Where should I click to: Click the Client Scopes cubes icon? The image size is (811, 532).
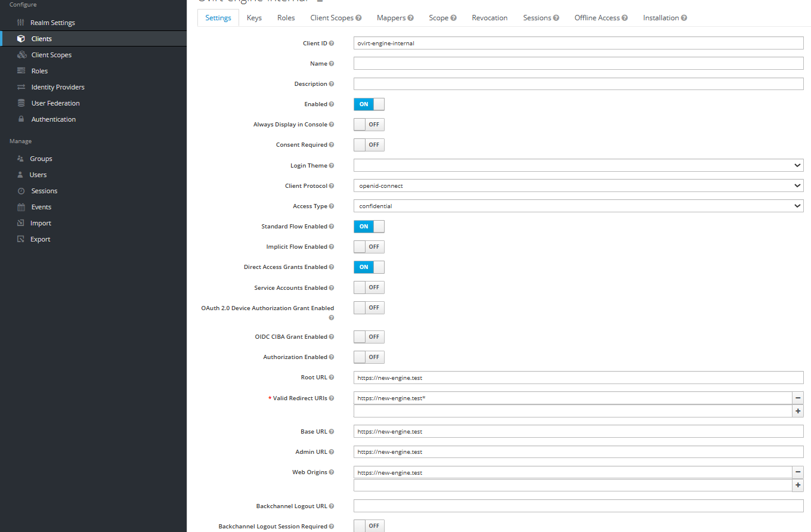tap(21, 55)
